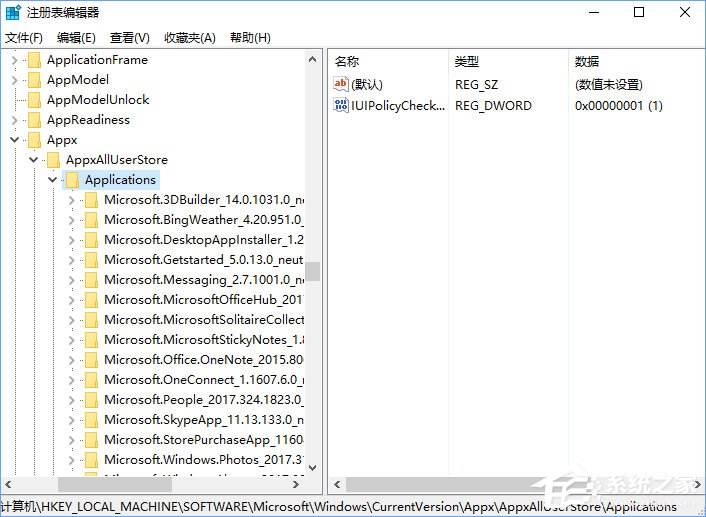Viewport: 706px width, 517px height.
Task: Click tree pane vertical scrollbar thumb
Action: coord(312,271)
